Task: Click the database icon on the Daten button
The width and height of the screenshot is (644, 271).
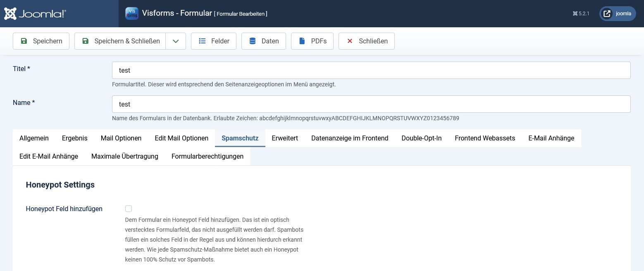Action: click(252, 41)
